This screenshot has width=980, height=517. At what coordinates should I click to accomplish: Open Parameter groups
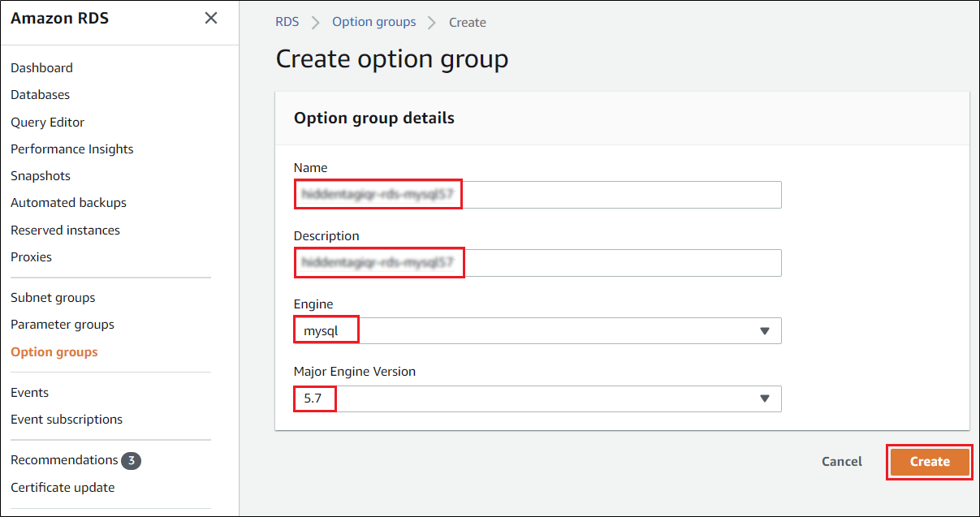tap(63, 325)
